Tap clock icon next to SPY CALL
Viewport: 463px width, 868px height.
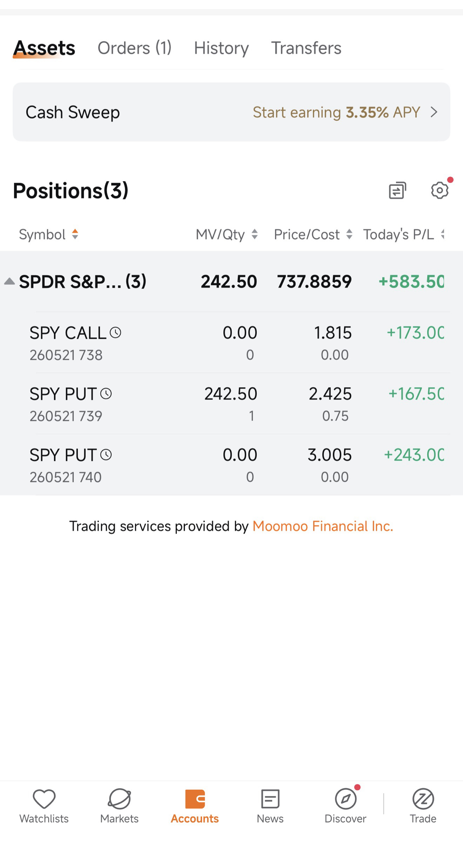(116, 332)
